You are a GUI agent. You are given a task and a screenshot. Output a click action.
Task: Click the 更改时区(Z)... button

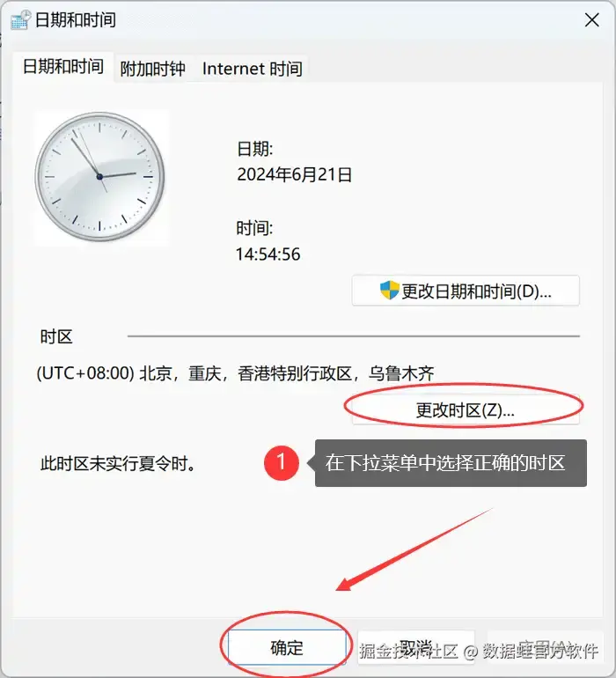[466, 409]
